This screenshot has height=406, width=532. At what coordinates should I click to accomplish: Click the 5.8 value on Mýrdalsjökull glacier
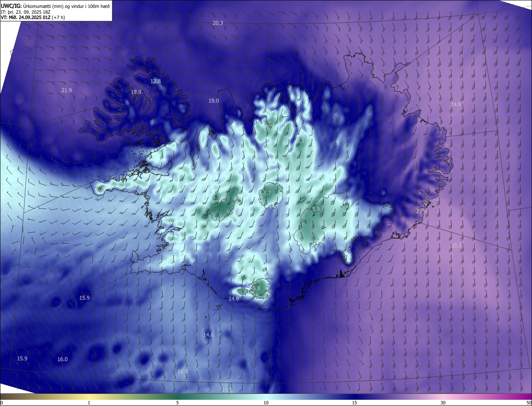pos(256,288)
